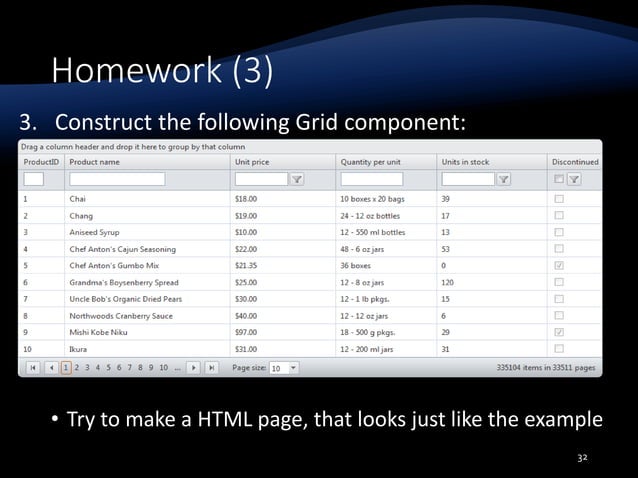
Task: Open the Unit price filter funnel icon
Action: click(297, 179)
